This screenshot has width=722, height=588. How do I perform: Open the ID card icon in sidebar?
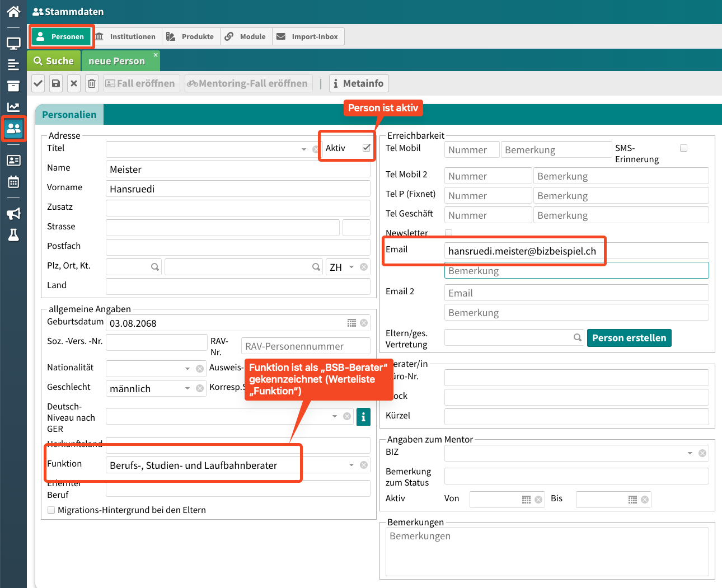(x=13, y=161)
